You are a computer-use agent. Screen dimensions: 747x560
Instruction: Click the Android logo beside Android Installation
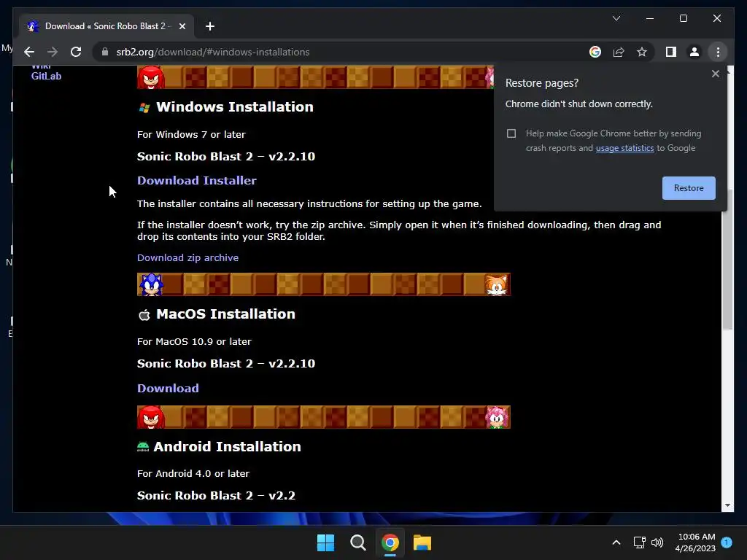click(x=143, y=447)
